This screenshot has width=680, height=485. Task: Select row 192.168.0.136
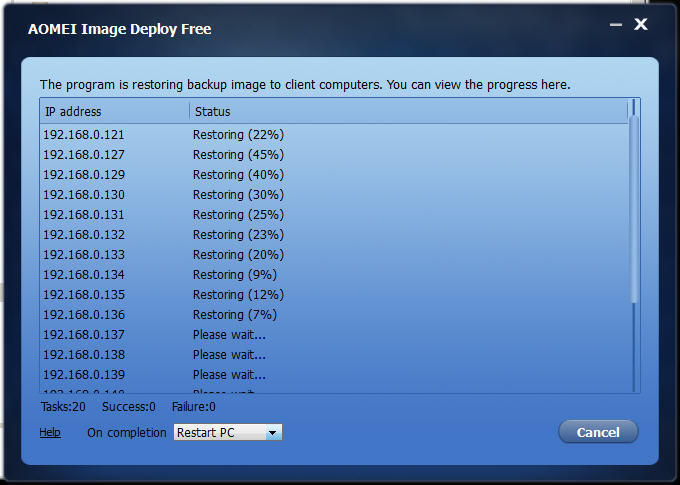pos(334,314)
